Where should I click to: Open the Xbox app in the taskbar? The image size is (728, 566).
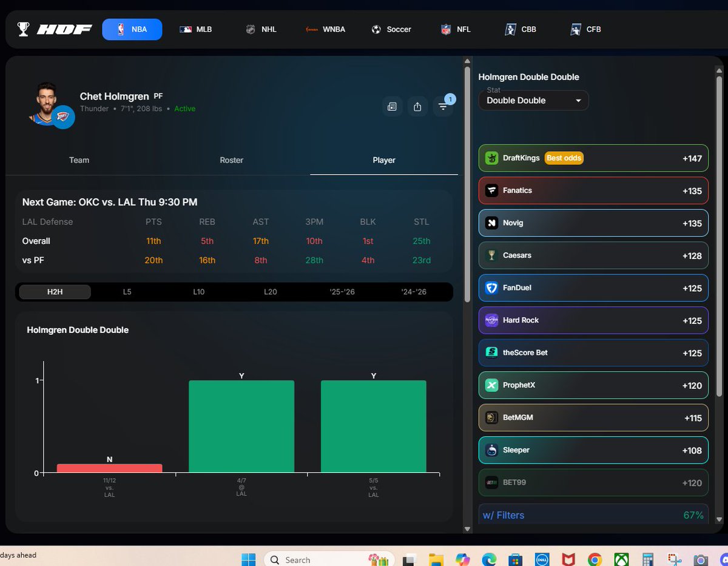click(621, 559)
